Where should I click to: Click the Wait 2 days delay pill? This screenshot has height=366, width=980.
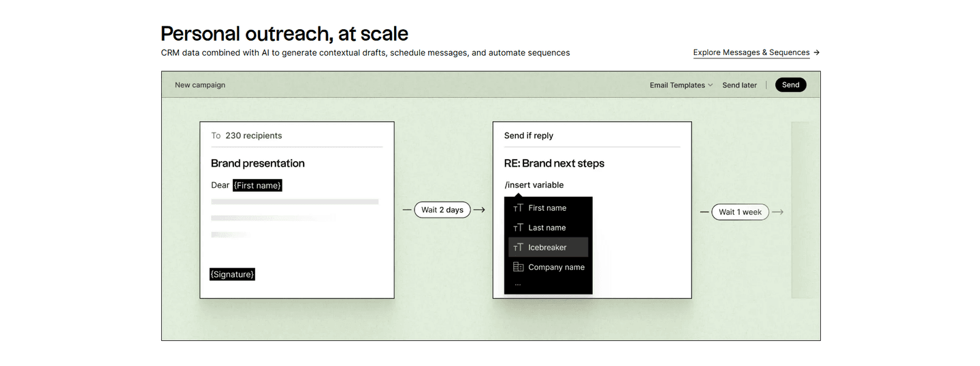click(x=442, y=210)
